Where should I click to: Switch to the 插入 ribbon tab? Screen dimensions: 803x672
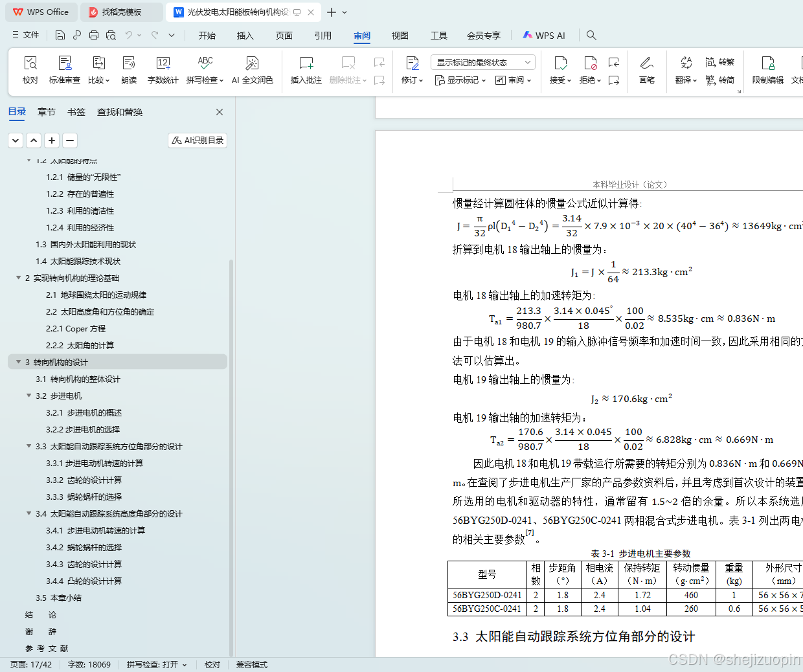(245, 36)
